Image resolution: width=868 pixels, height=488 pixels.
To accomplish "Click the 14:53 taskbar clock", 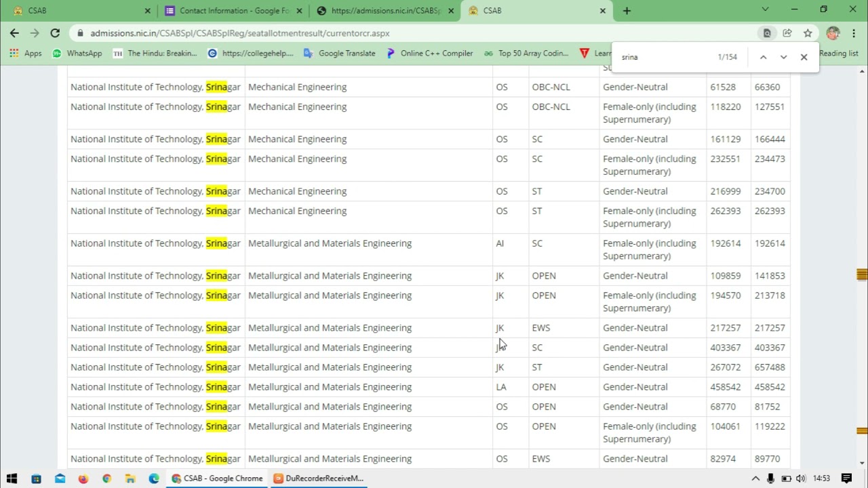I will point(821,478).
